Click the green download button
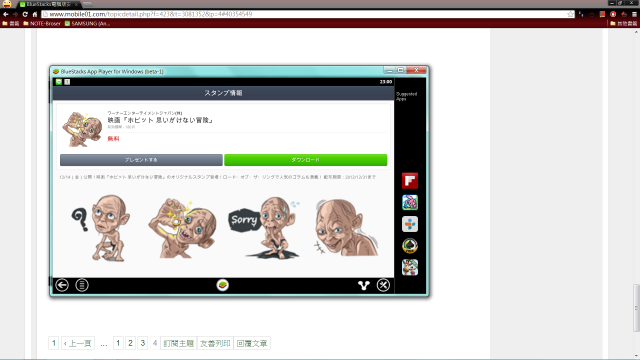This screenshot has height=360, width=640. [x=306, y=160]
